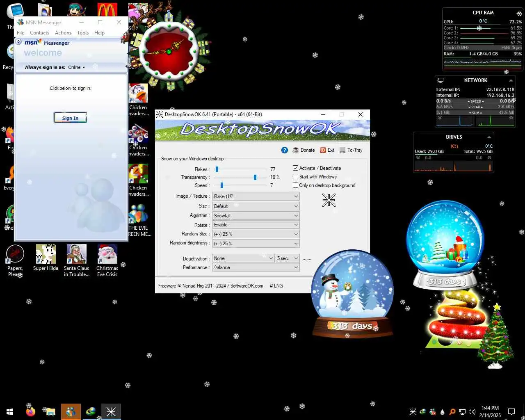Open the notification center icon
Image resolution: width=525 pixels, height=420 pixels.
click(x=511, y=411)
